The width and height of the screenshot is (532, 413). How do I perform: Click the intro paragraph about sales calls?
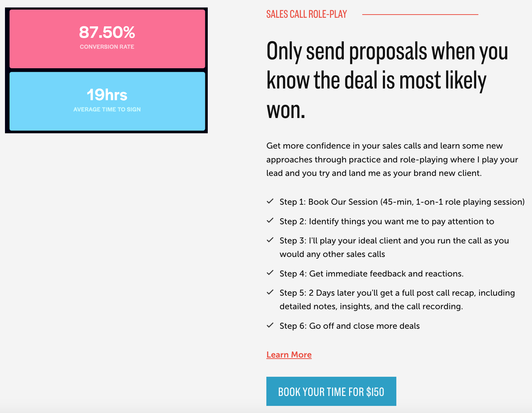coord(392,160)
